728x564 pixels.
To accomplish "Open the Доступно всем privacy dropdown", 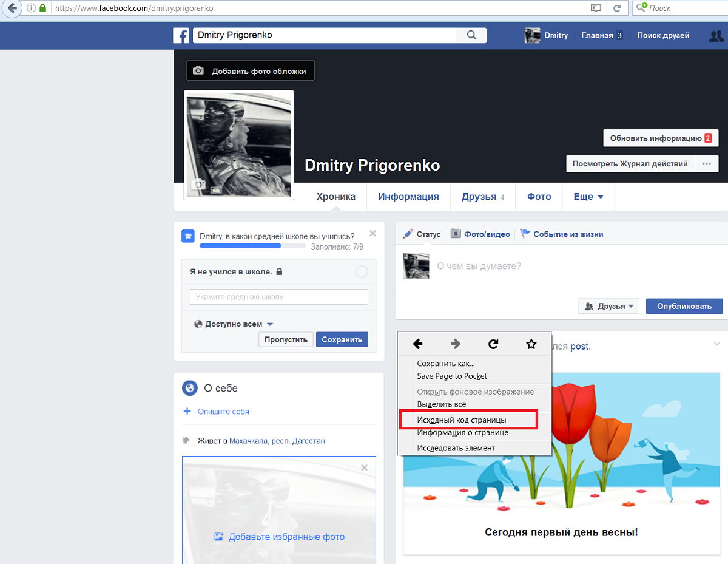I will 234,324.
